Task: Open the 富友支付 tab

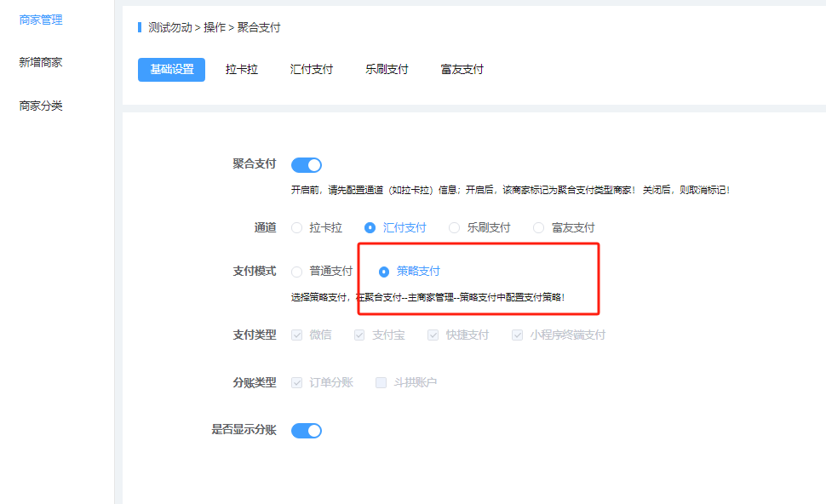Action: [x=462, y=69]
